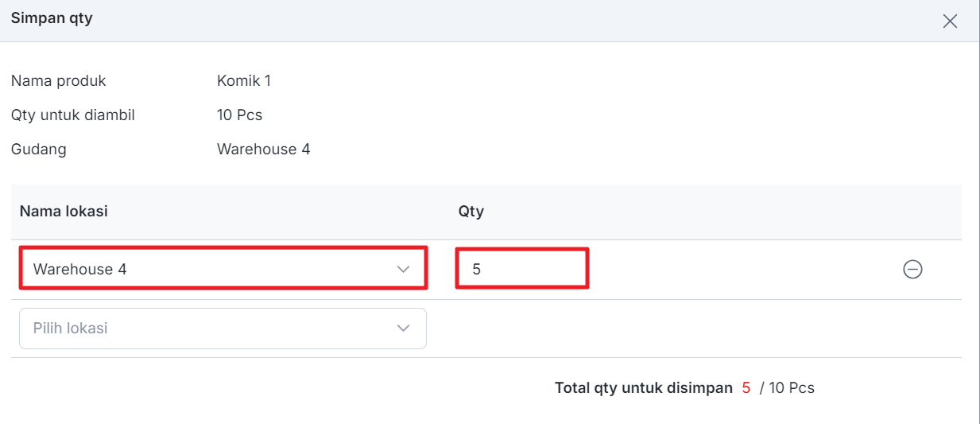Click the / 10 Pcs total text
This screenshot has height=424, width=980.
pyautogui.click(x=787, y=388)
